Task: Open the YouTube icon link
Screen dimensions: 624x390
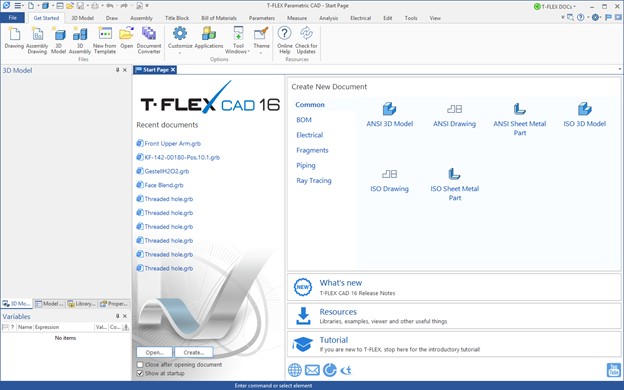Action: 613,370
